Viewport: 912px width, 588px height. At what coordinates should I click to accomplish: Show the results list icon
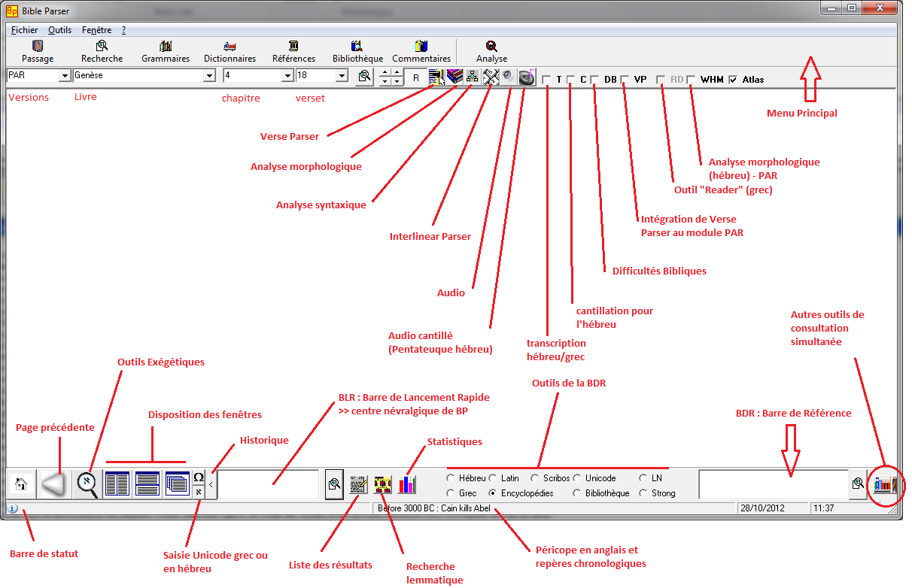click(359, 485)
